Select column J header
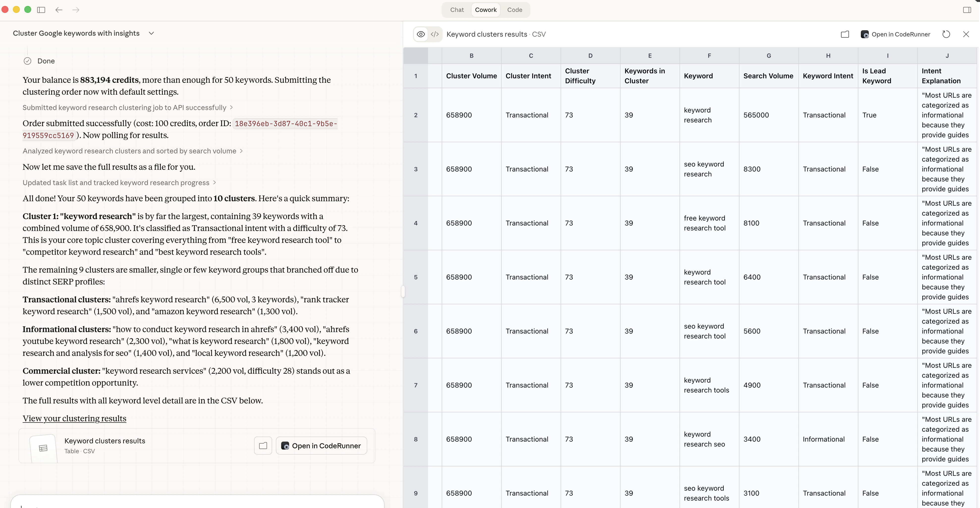 [x=947, y=56]
